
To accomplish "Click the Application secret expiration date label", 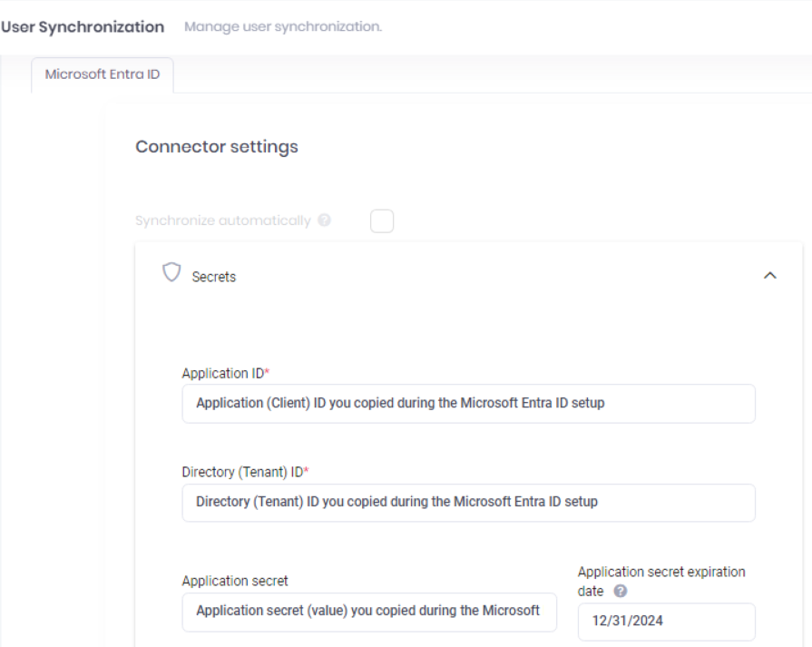I will pos(660,578).
